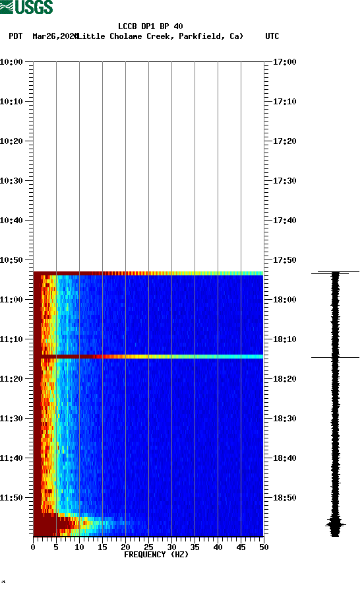Image resolution: width=364 pixels, height=589 pixels.
Task: Click the strong low-frequency event near 11:57
Action: pyautogui.click(x=56, y=524)
